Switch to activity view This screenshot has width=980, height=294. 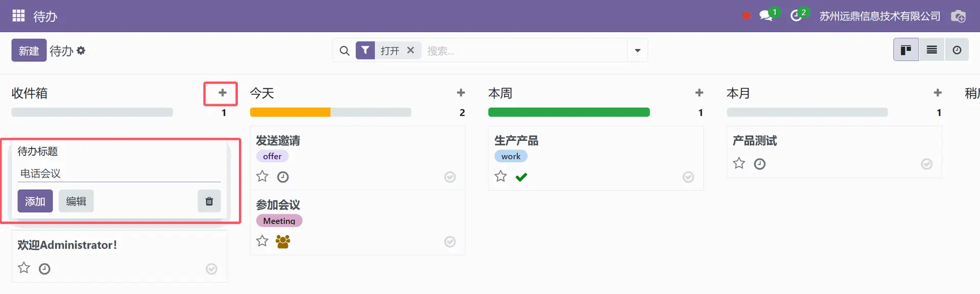coord(957,50)
